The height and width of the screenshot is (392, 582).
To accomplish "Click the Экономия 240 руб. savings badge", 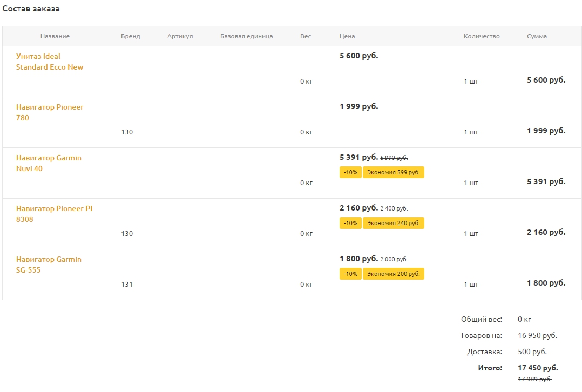I will point(393,223).
